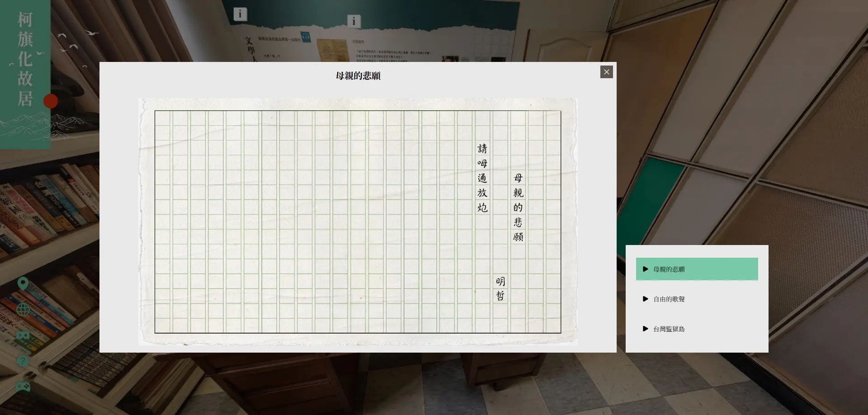The width and height of the screenshot is (868, 415).
Task: Select the highlighted 母親的悲願 list item
Action: (x=696, y=269)
